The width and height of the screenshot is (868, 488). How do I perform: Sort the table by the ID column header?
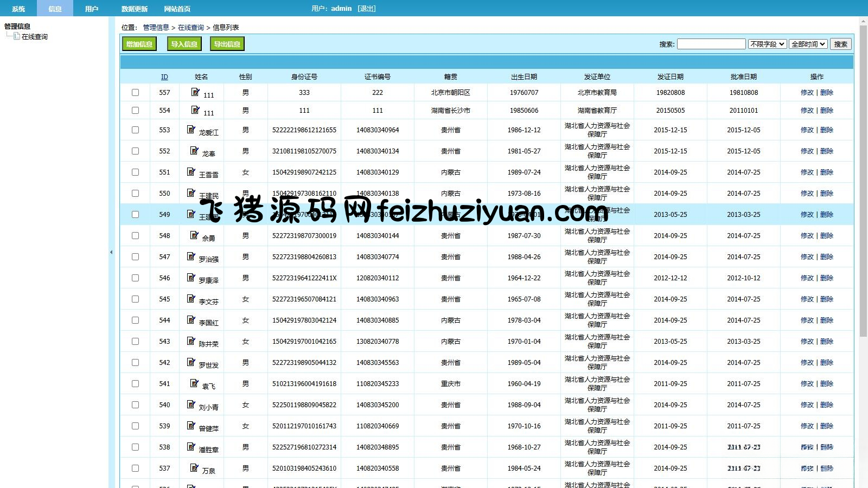coord(164,77)
